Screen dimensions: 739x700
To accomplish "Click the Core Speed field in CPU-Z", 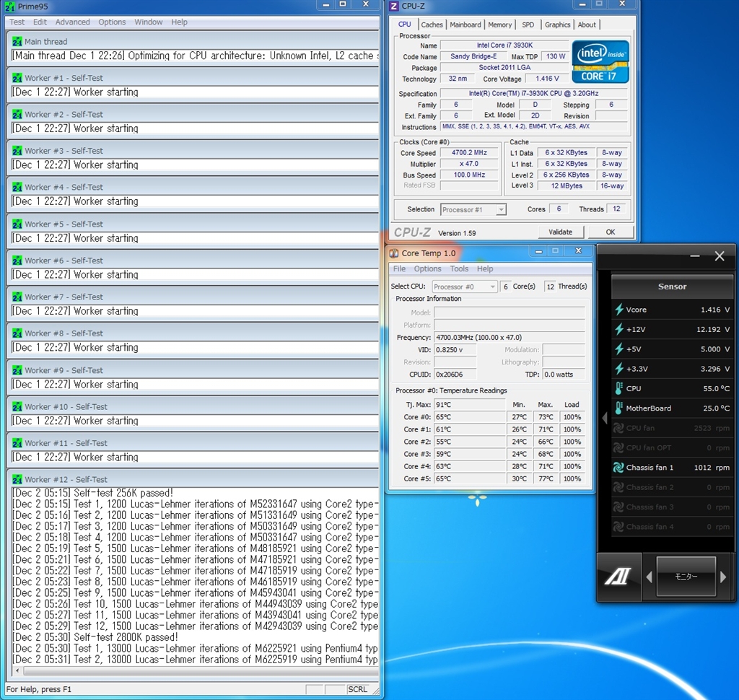I will point(469,153).
